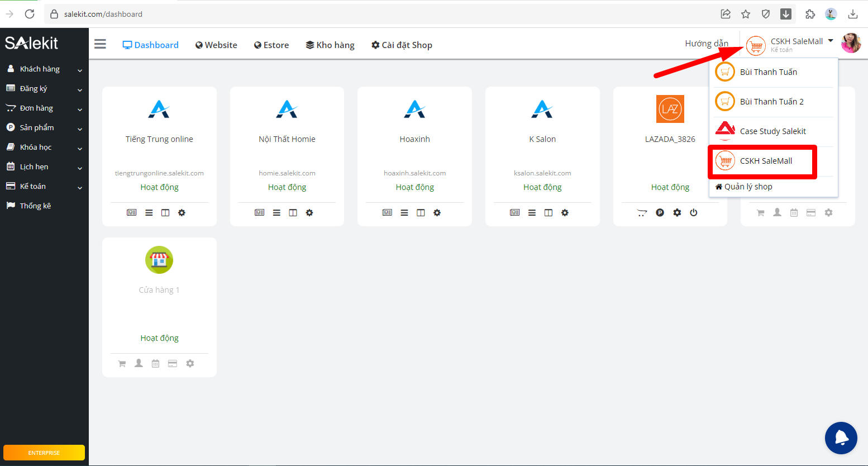This screenshot has height=466, width=868.
Task: Click the notification bell floating button
Action: click(841, 438)
